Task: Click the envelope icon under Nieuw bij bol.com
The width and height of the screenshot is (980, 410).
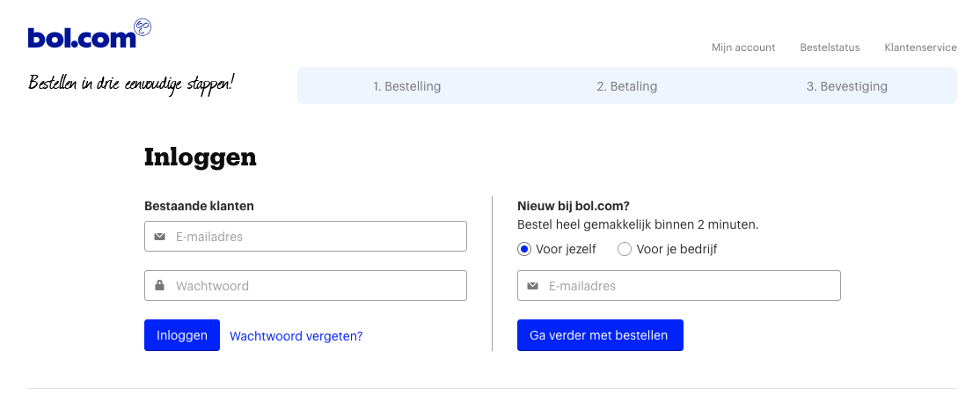Action: pos(532,286)
